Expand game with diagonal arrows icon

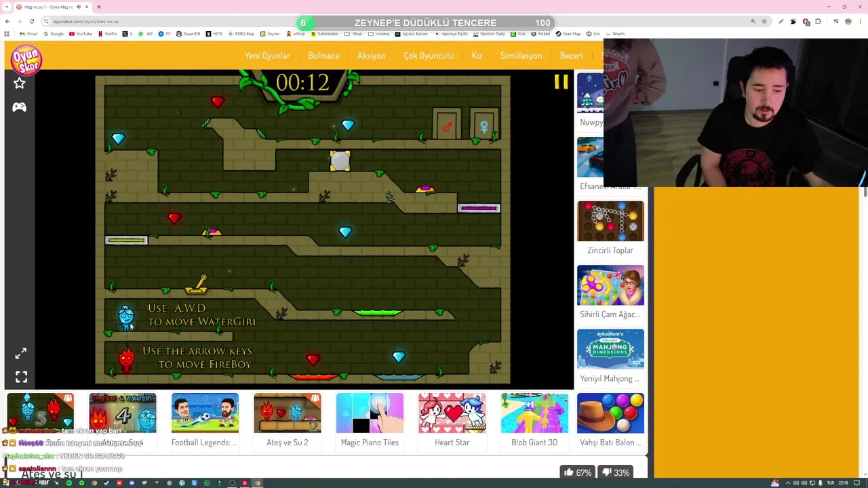pos(21,353)
